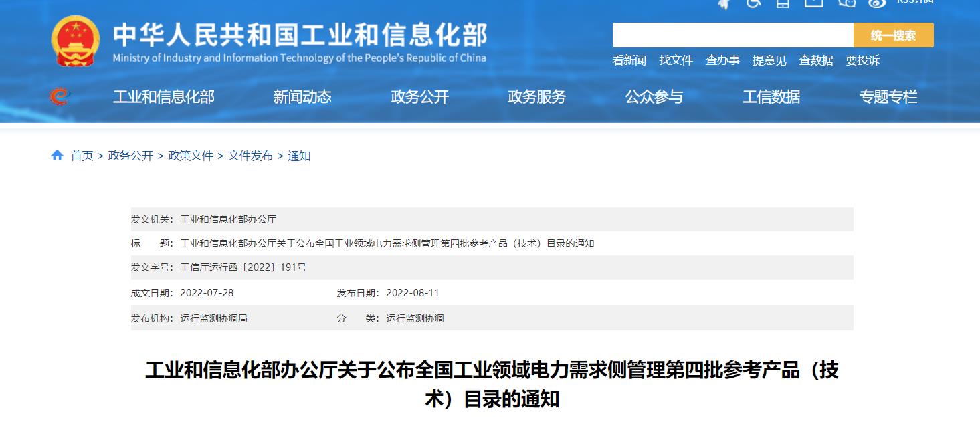The width and height of the screenshot is (980, 436).
Task: Click the home icon in the breadcrumb
Action: coord(56,156)
